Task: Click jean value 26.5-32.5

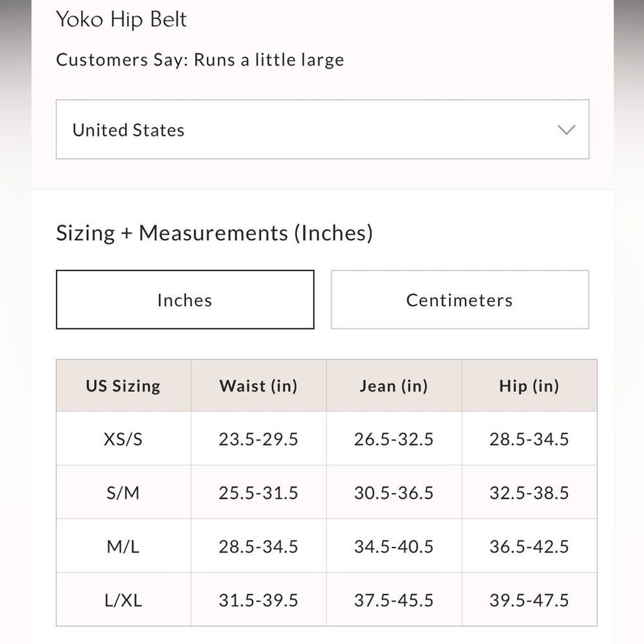Action: tap(394, 439)
